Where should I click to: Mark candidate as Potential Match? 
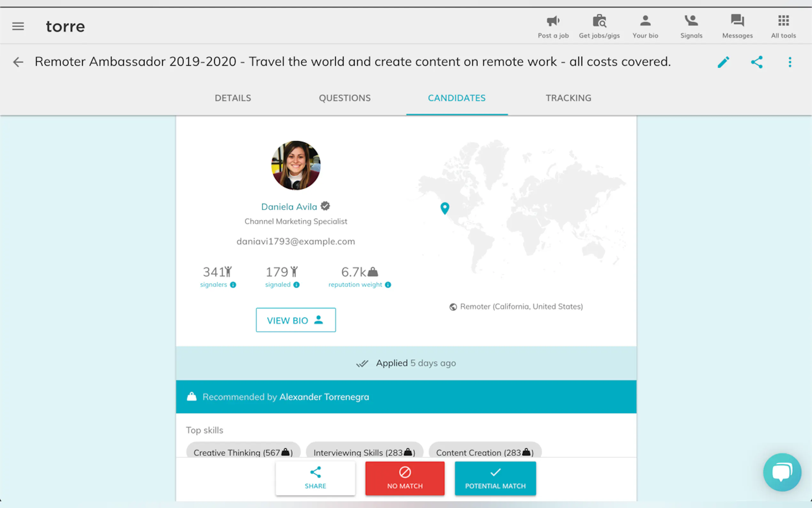(x=495, y=478)
